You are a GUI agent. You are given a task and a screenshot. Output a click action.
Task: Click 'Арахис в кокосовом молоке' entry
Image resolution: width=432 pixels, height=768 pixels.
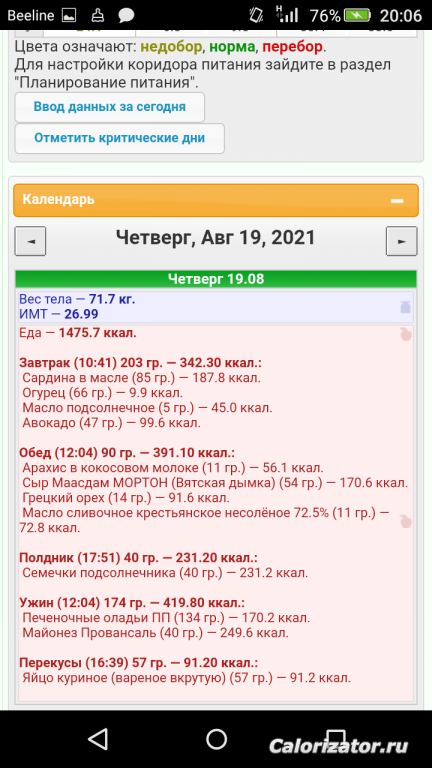173,468
